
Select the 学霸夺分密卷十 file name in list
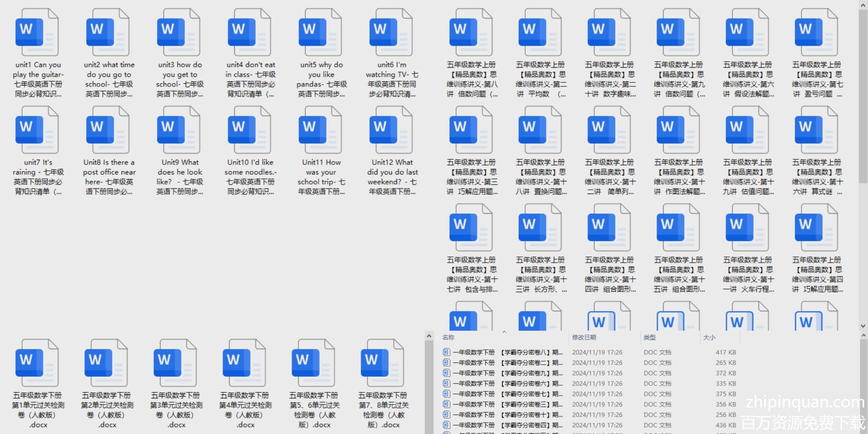click(508, 415)
